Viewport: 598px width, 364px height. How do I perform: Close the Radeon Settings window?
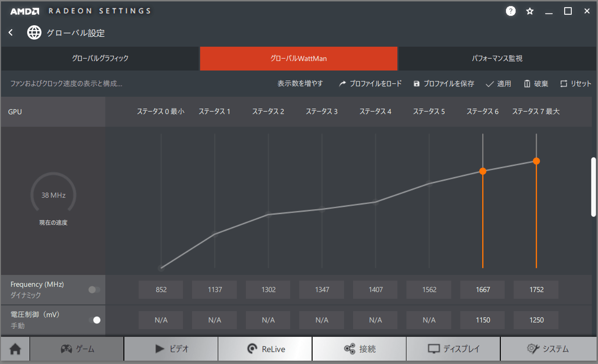click(587, 11)
